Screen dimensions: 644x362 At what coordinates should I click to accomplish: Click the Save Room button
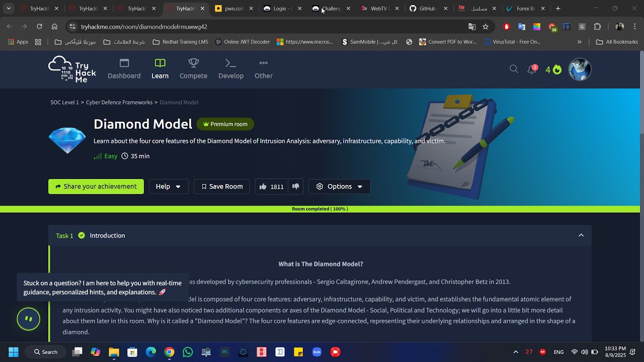tap(222, 187)
